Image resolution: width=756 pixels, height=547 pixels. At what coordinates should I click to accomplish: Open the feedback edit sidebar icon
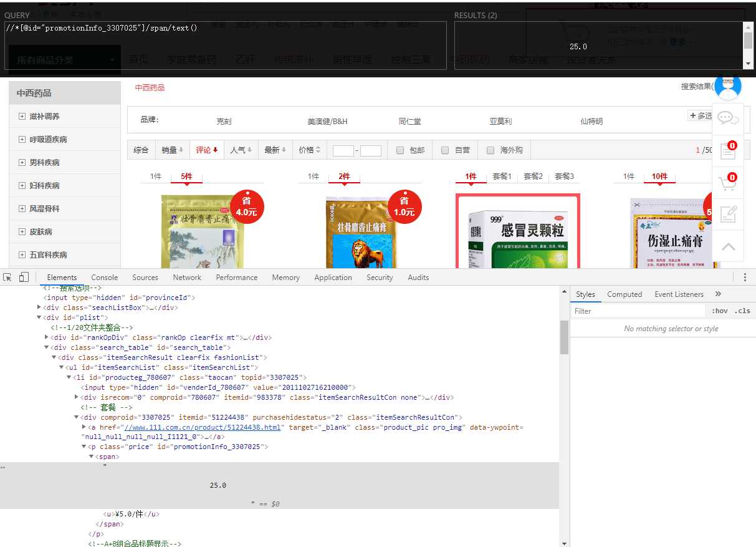click(x=727, y=214)
